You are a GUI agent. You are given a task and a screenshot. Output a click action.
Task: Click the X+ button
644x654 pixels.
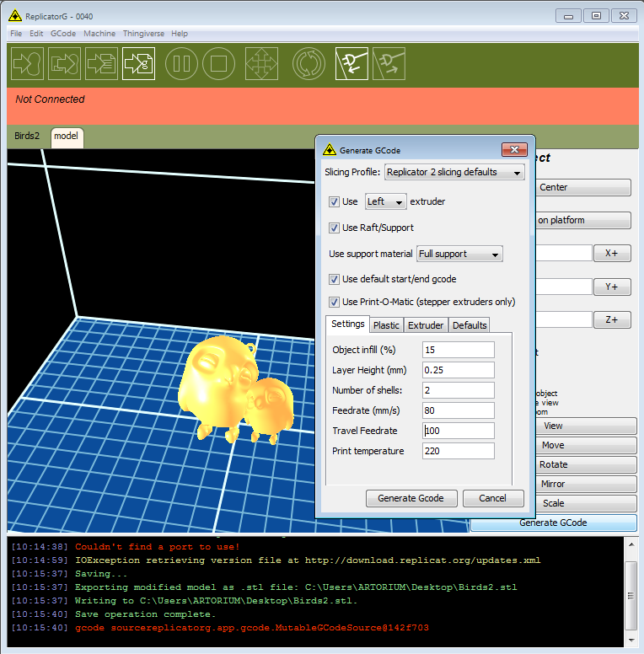click(x=612, y=253)
